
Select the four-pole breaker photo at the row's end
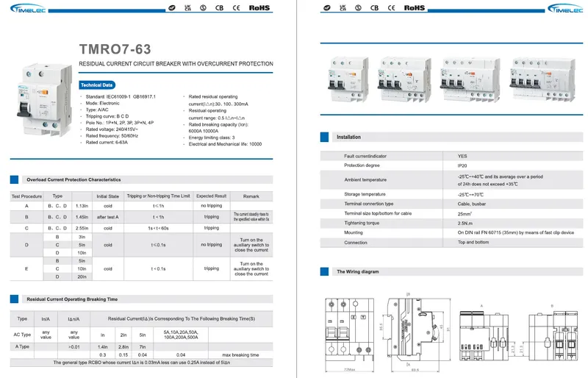[x=542, y=79]
